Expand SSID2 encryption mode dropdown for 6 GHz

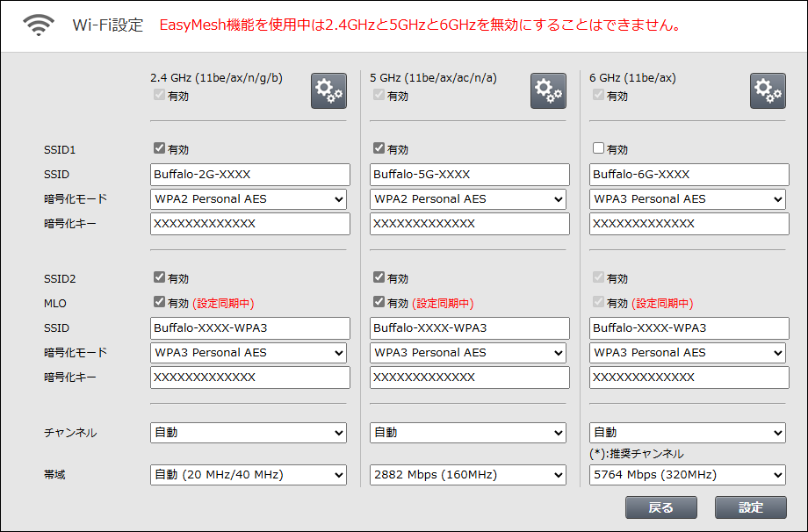pos(688,353)
